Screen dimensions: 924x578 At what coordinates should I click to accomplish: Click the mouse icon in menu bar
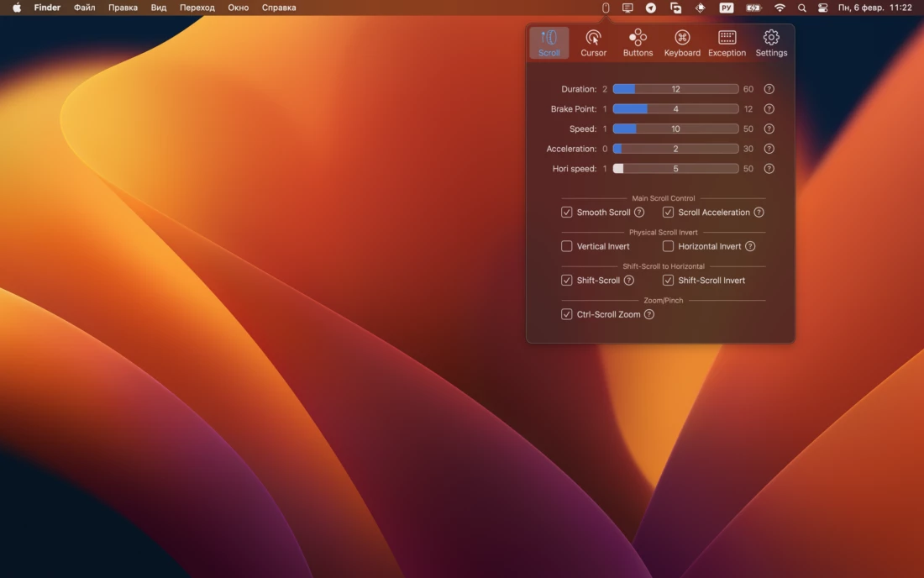pos(606,8)
